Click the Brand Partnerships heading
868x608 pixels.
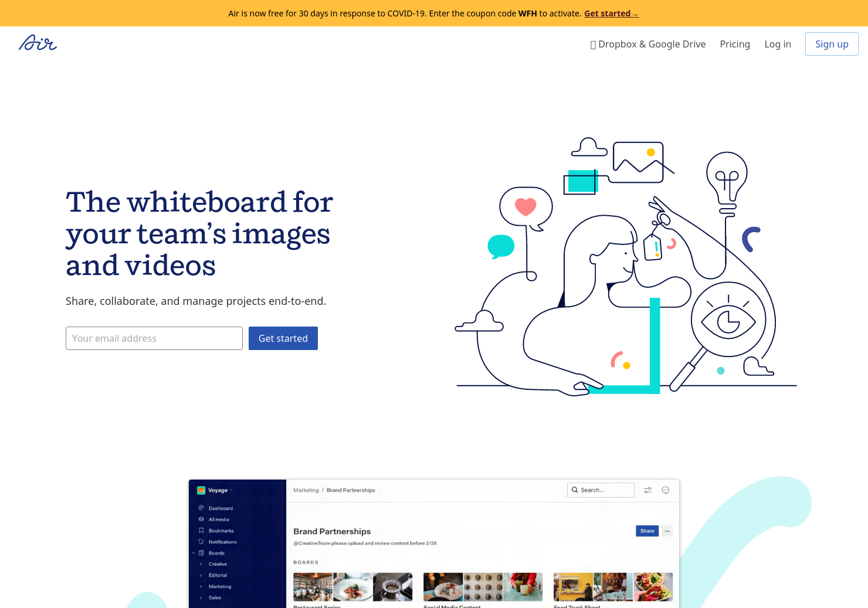[332, 531]
